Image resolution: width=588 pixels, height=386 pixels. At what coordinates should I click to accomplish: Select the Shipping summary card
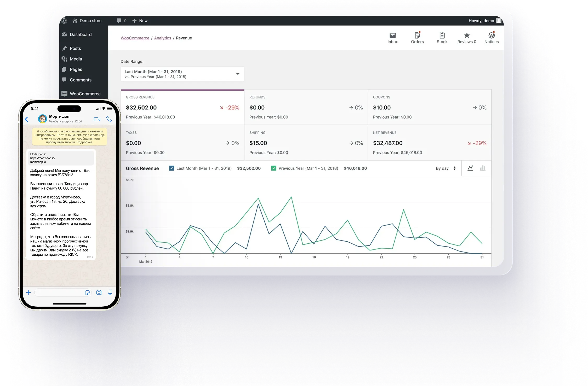click(306, 143)
